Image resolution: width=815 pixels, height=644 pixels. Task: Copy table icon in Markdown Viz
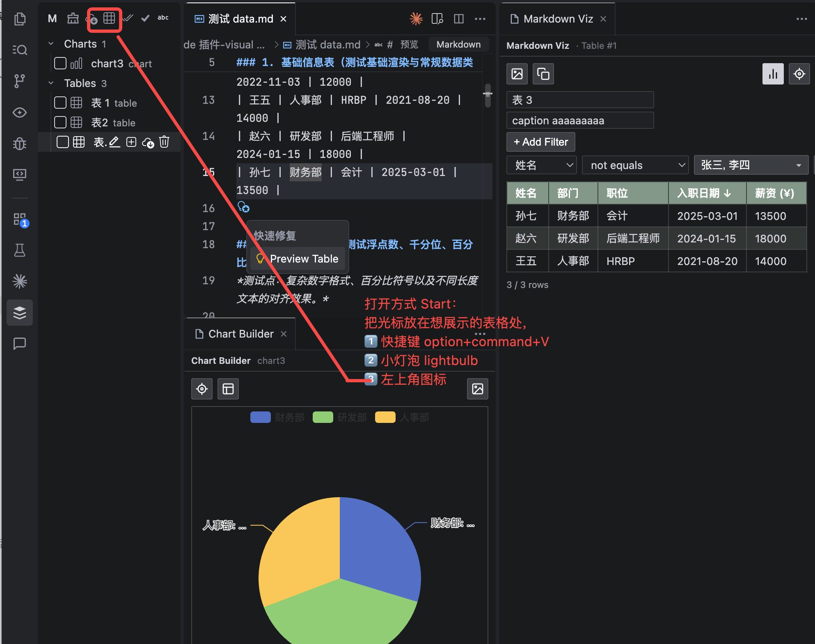pos(543,74)
